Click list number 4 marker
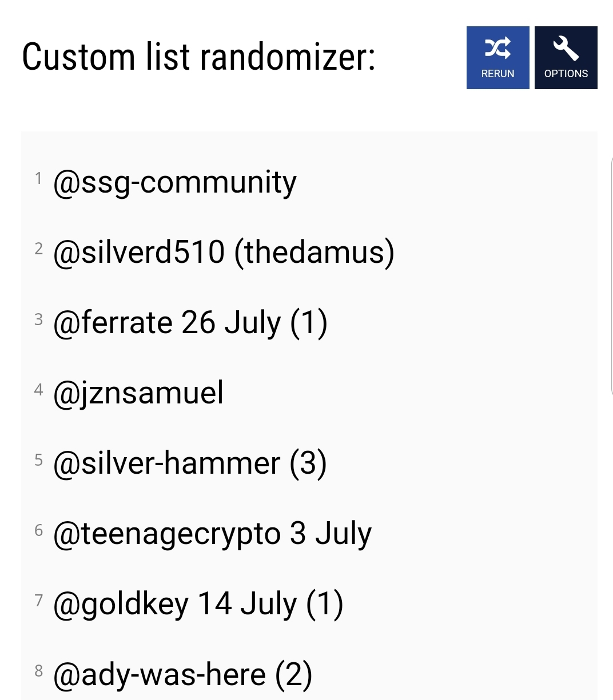613x700 pixels. (x=38, y=389)
